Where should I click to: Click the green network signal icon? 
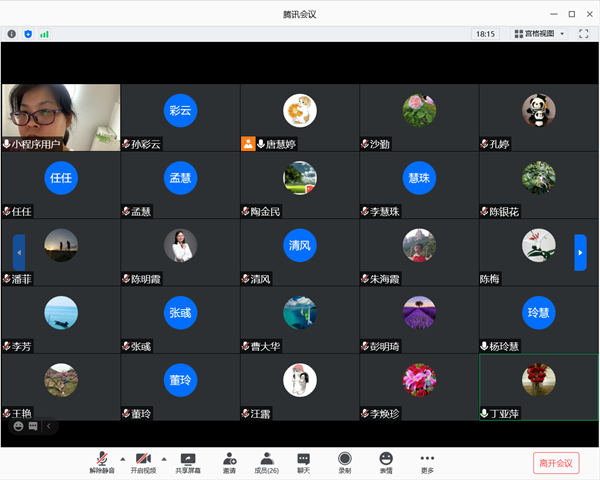(x=44, y=33)
